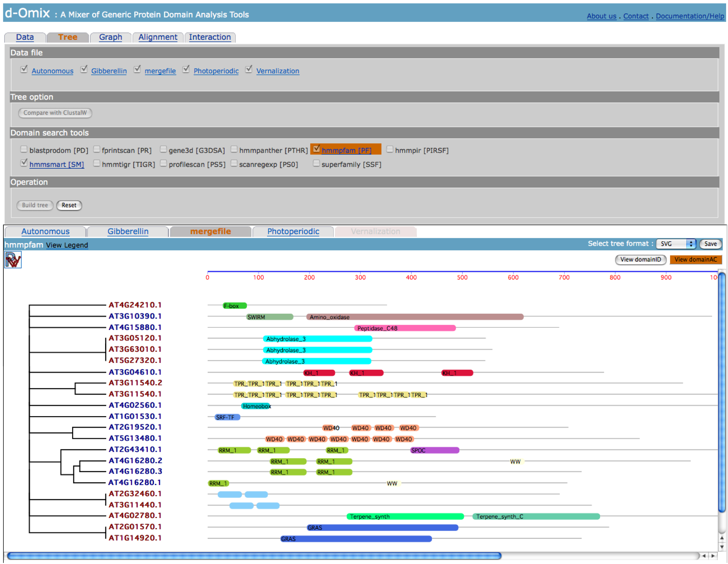Open the Contact link
Screen dimensions: 728x564
click(636, 16)
